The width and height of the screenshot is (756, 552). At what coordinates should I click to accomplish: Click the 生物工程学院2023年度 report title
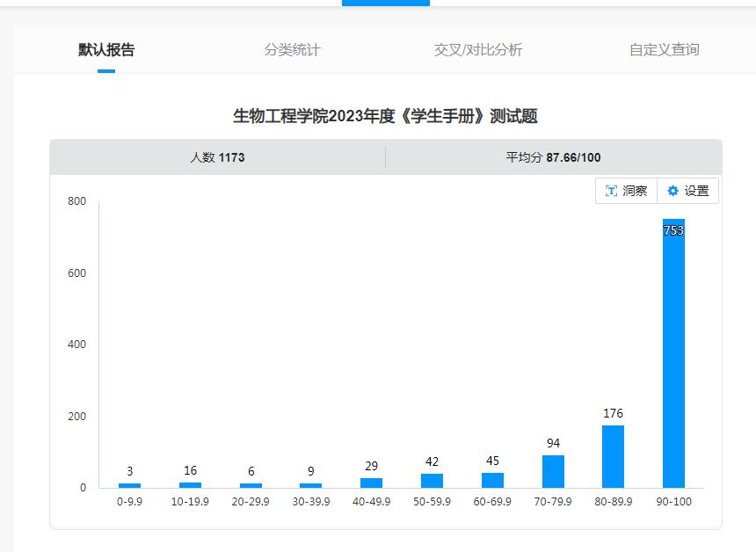(x=385, y=116)
